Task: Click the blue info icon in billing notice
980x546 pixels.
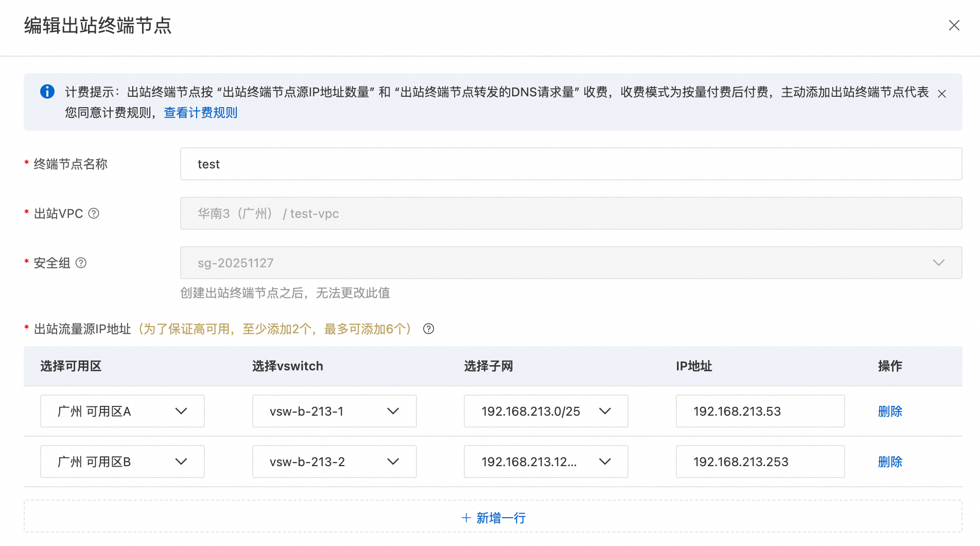Action: pos(47,92)
